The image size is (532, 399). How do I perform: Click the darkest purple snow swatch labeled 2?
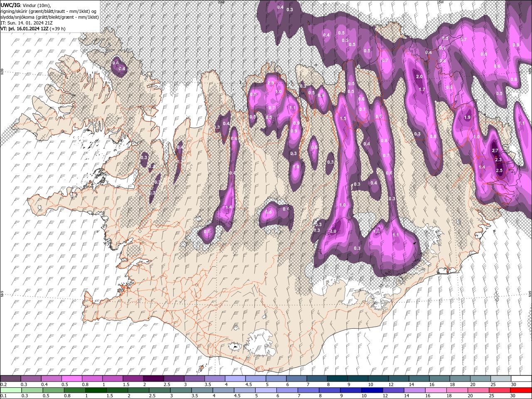pyautogui.click(x=153, y=378)
